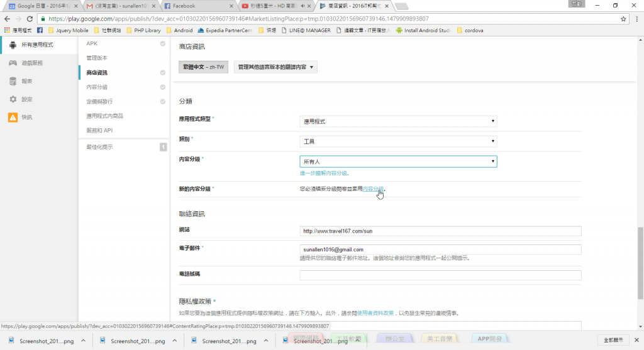Switch to Gmail sunallen browser tab
Viewport: 644px width, 350px height.
[x=120, y=6]
